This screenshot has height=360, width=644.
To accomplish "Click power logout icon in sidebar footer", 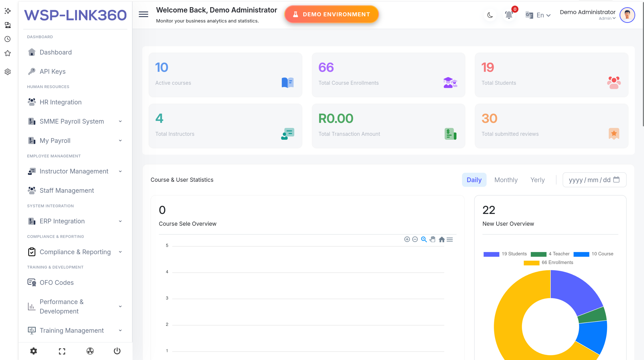I will [117, 351].
